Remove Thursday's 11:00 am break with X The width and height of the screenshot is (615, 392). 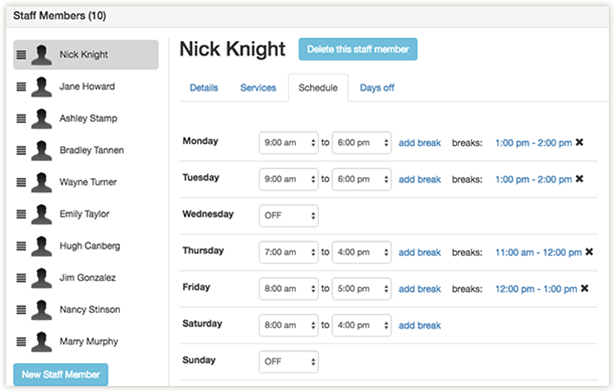pyautogui.click(x=589, y=252)
